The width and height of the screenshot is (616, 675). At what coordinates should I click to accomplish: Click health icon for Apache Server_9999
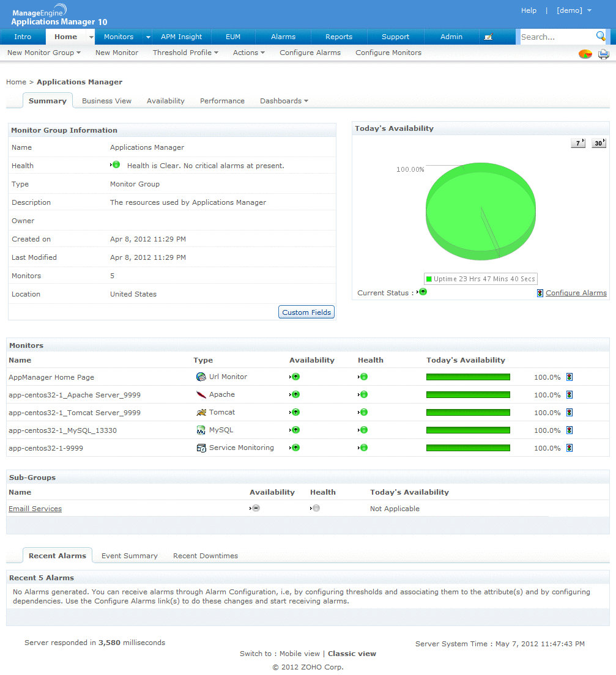(x=363, y=395)
